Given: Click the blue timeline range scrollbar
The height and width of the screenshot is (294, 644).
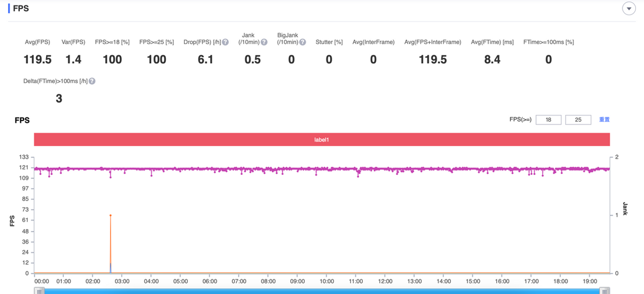Looking at the screenshot, I should click(x=322, y=291).
